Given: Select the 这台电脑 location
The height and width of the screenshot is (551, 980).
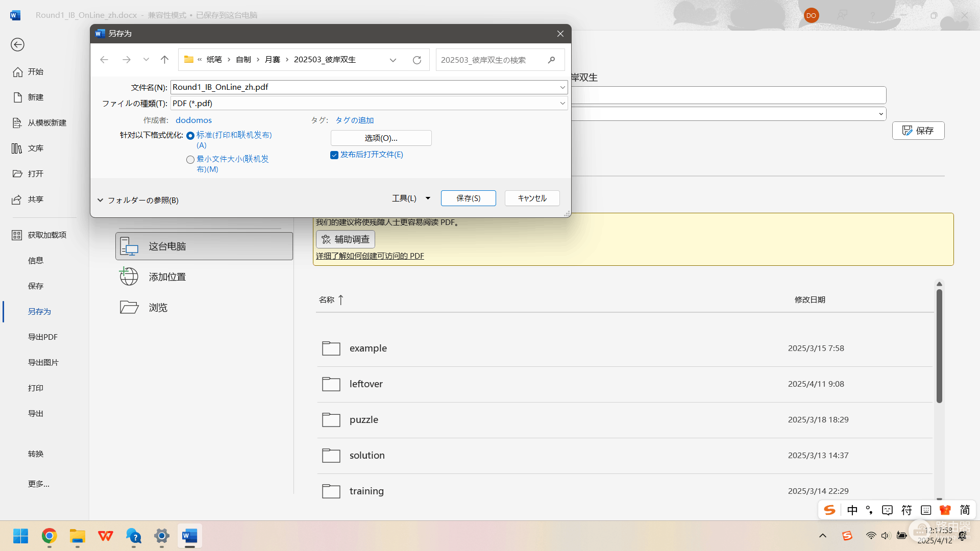Looking at the screenshot, I should pos(204,246).
